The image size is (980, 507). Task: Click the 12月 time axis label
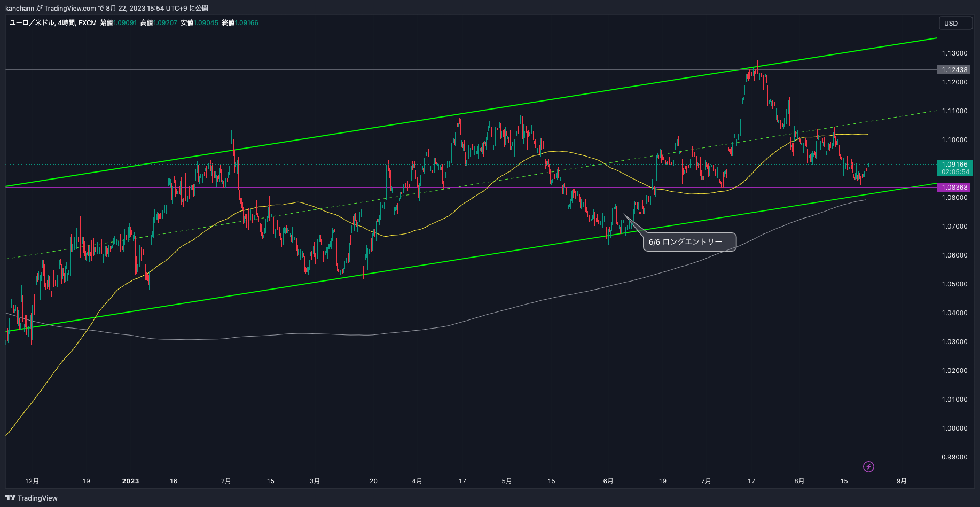32,481
